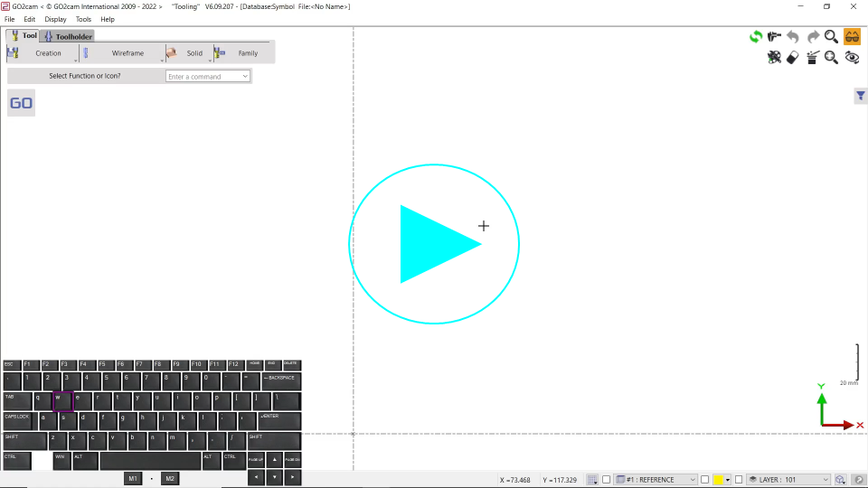The width and height of the screenshot is (868, 488).
Task: Tick the checkbox before #1 : REFERENCE
Action: point(607,480)
